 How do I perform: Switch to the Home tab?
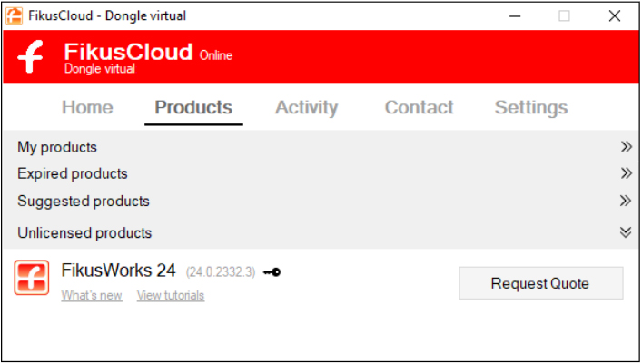tap(87, 107)
